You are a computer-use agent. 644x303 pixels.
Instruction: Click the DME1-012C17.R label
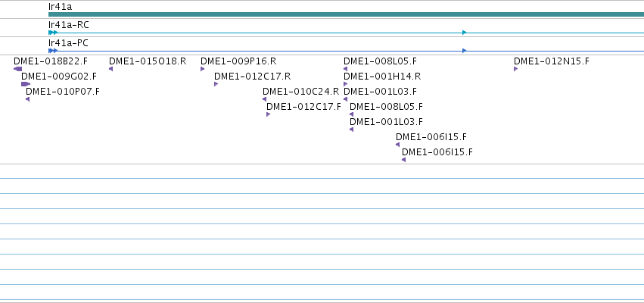coord(252,77)
